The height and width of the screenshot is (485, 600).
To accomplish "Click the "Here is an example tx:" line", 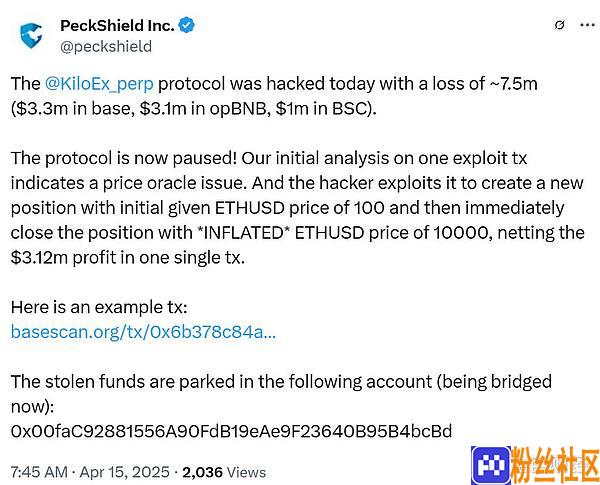I will point(99,307).
